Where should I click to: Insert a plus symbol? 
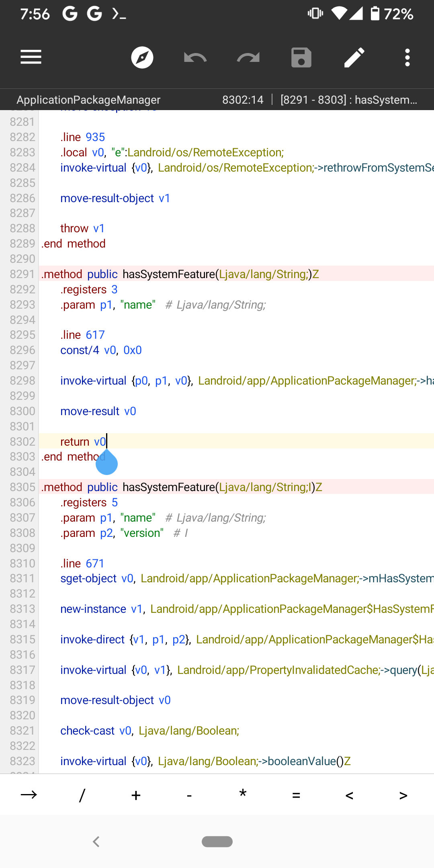tap(136, 795)
